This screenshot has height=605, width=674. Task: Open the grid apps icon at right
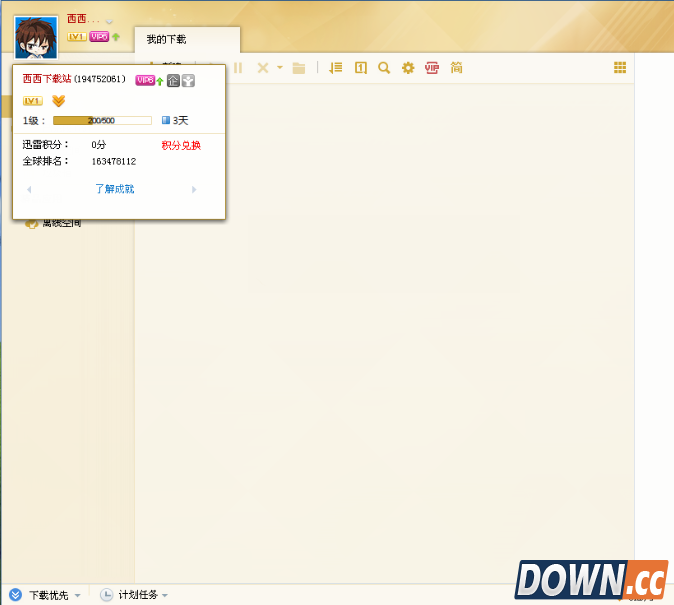point(620,68)
